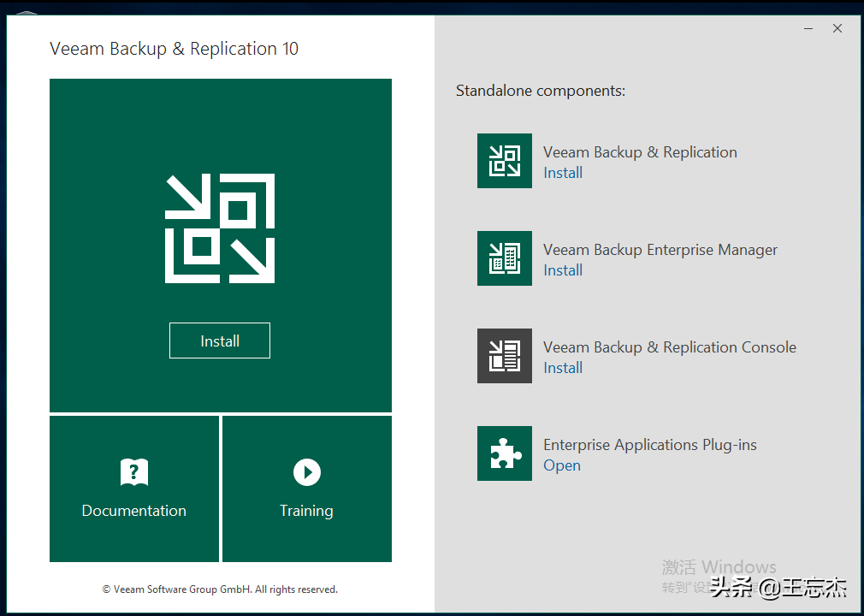
Task: Open Enterprise Applications Plug-ins
Action: 562,465
